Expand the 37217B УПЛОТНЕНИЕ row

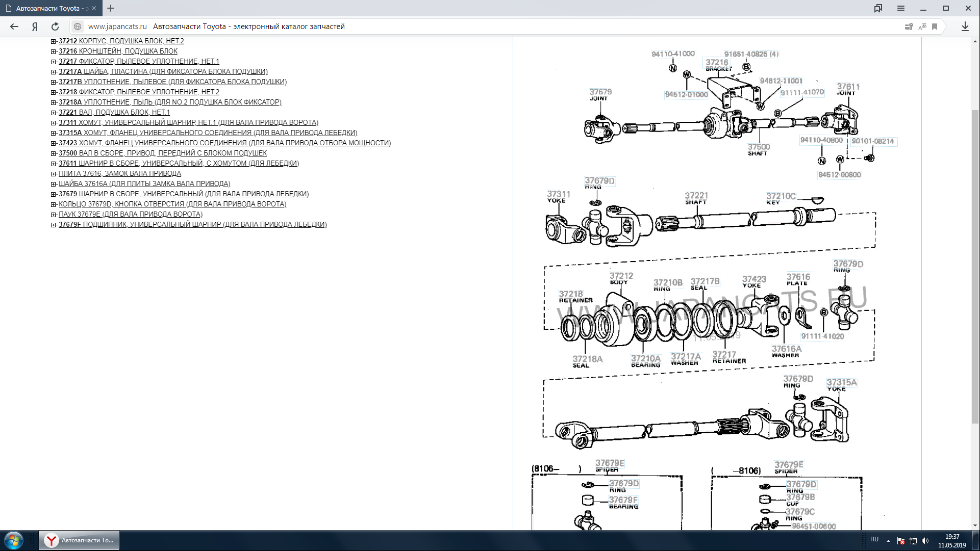(54, 82)
